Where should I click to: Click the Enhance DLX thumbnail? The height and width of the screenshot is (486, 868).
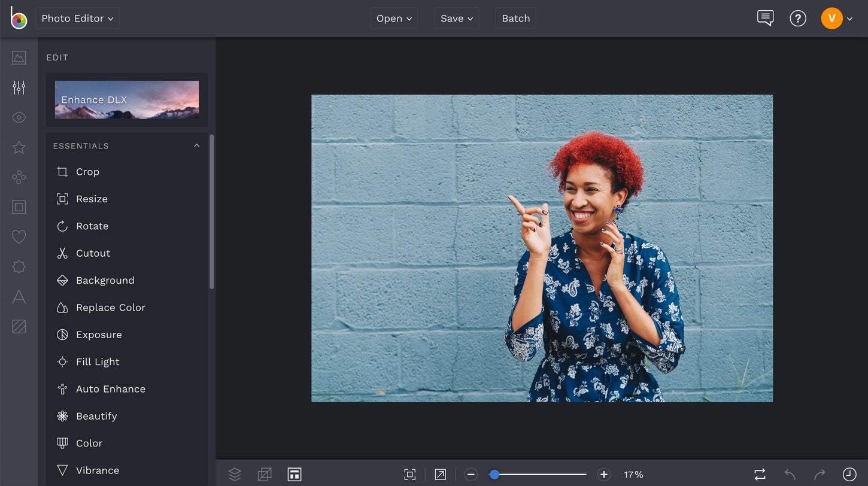127,100
